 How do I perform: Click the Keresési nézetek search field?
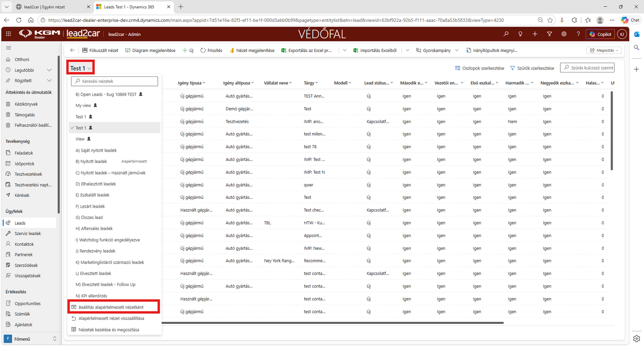click(x=114, y=81)
